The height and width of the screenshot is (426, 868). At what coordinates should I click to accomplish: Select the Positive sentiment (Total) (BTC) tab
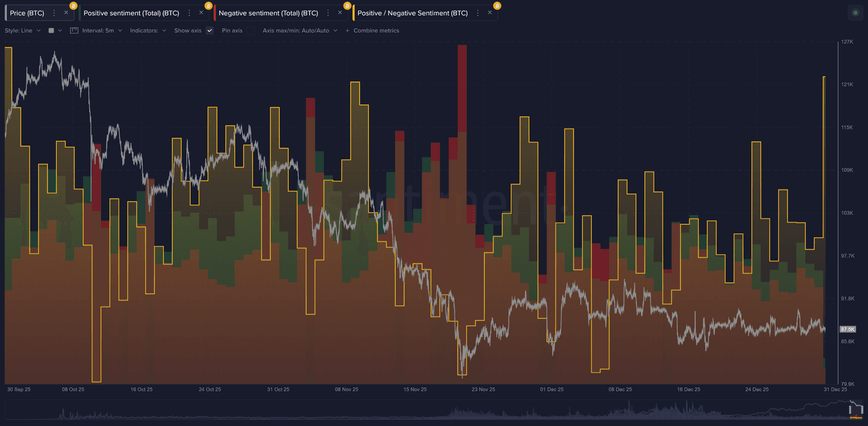[x=131, y=13]
